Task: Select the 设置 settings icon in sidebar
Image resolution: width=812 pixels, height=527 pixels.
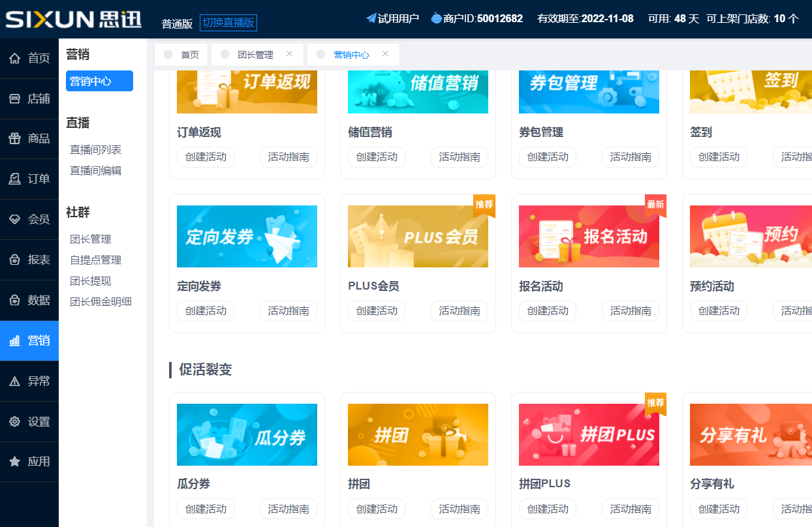Action: [29, 421]
